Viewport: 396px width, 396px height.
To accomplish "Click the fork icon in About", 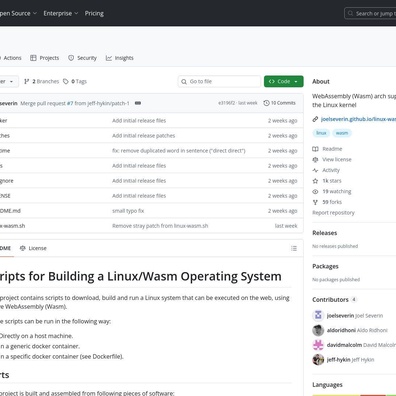I will click(x=315, y=202).
